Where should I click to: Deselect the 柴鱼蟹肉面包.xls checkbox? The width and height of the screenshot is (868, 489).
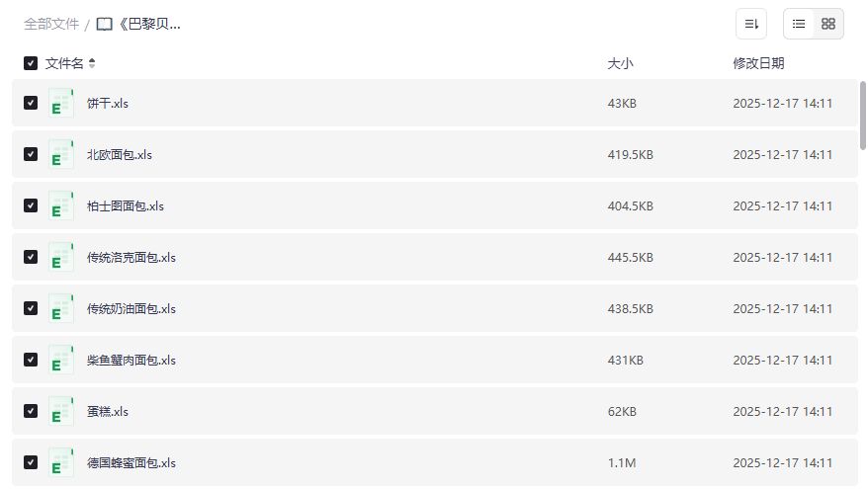click(31, 360)
